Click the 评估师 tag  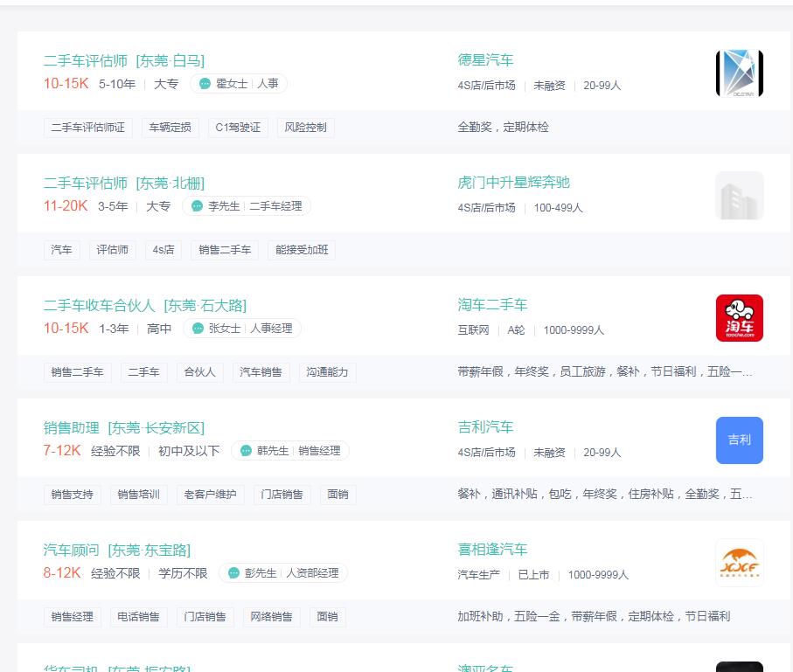tap(113, 250)
